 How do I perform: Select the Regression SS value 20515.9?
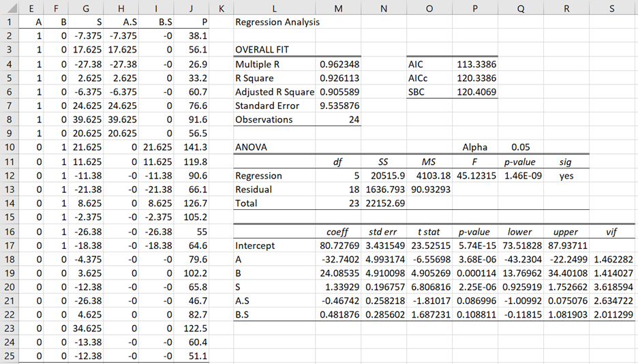point(388,176)
